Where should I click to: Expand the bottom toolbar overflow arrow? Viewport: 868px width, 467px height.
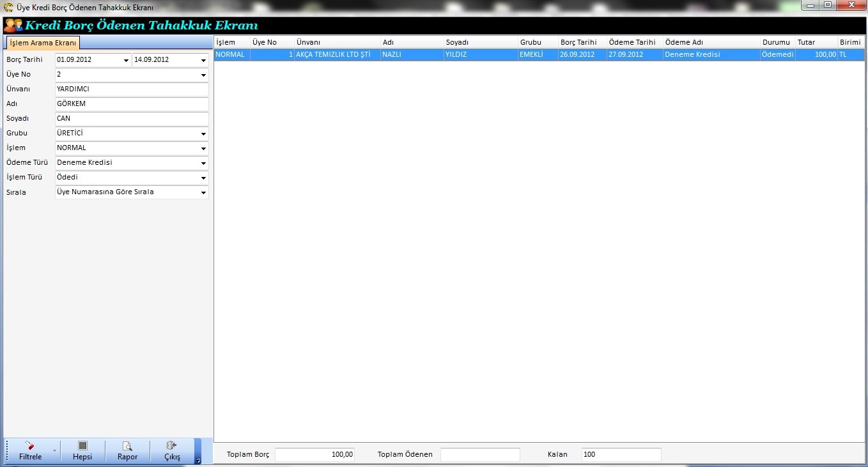198,460
